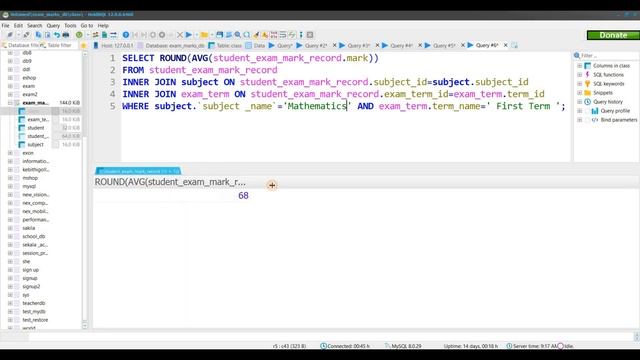
Task: Click the Print toolbar icon
Action: pyautogui.click(x=66, y=35)
